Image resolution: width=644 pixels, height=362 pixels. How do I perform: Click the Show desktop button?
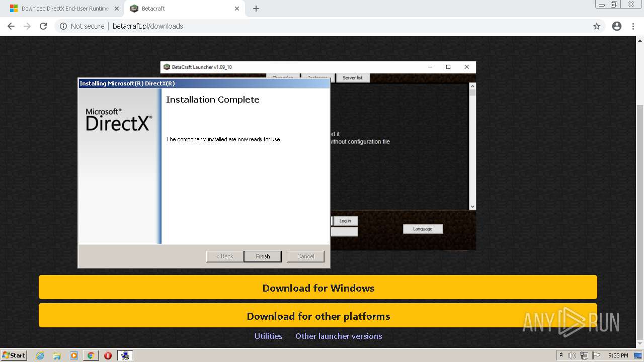point(638,355)
